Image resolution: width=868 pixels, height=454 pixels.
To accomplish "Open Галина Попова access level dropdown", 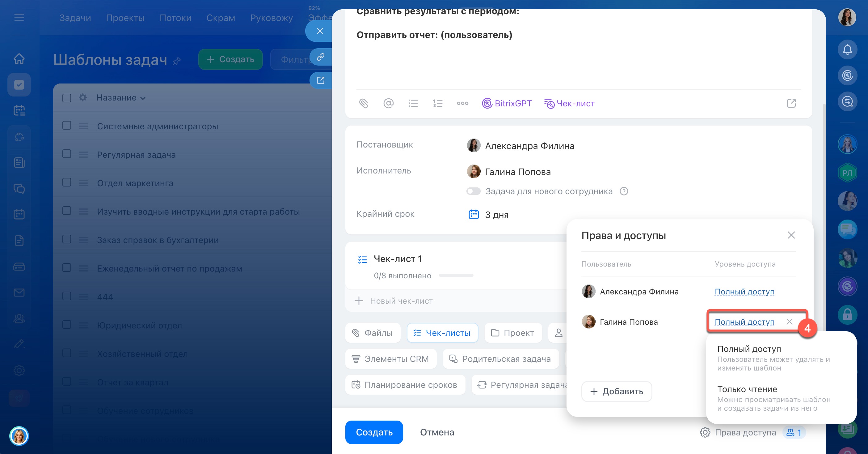I will (x=744, y=322).
